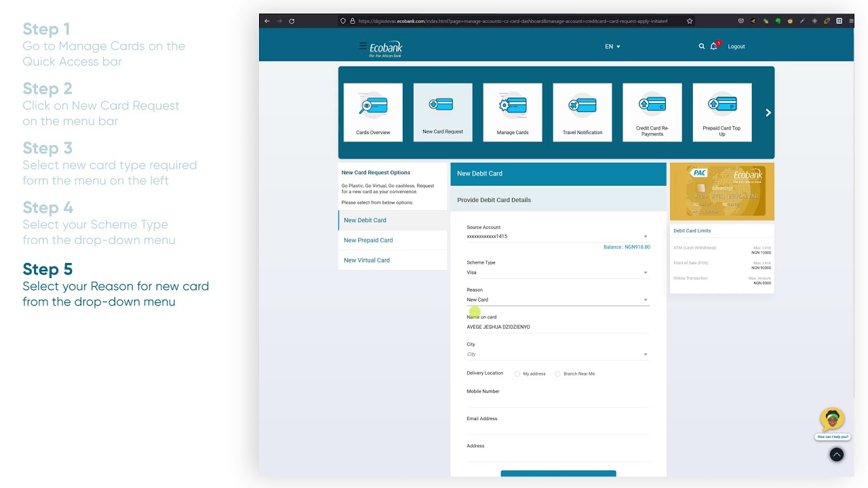Click Point of Sale (POS) limit row
The height and width of the screenshot is (488, 868).
click(x=722, y=265)
